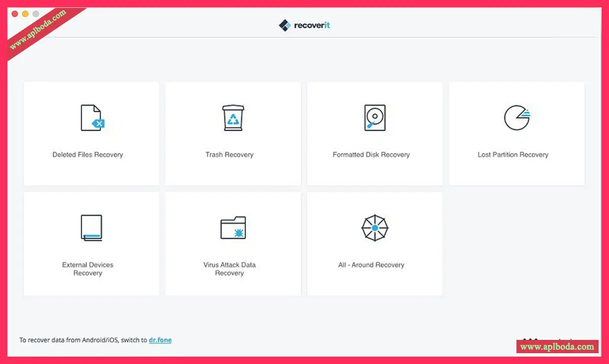Select the Virus Attack folder bug icon
Viewport: 609px width, 364px height.
[233, 228]
